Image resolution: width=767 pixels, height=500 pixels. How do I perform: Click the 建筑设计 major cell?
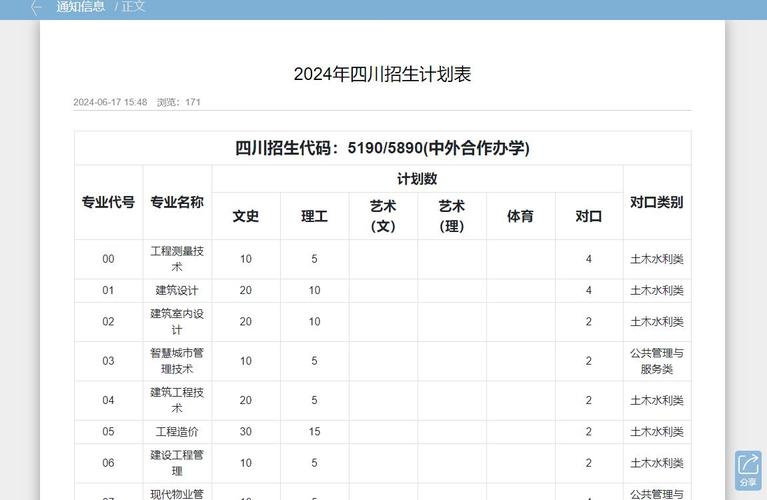[177, 290]
